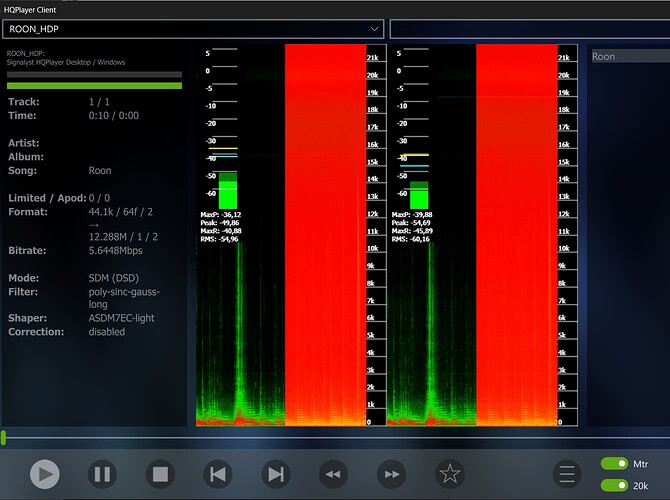Click the left channel RMS -54,96 reading
Viewport: 670px width, 500px height.
(x=219, y=239)
